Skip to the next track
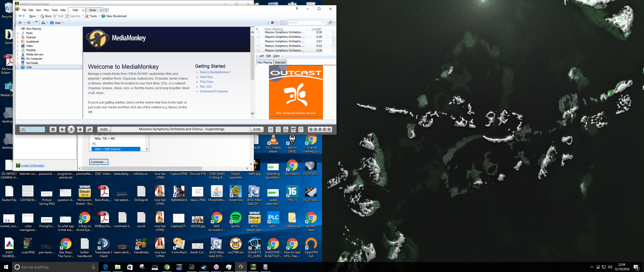644x272 pixels. point(80,129)
